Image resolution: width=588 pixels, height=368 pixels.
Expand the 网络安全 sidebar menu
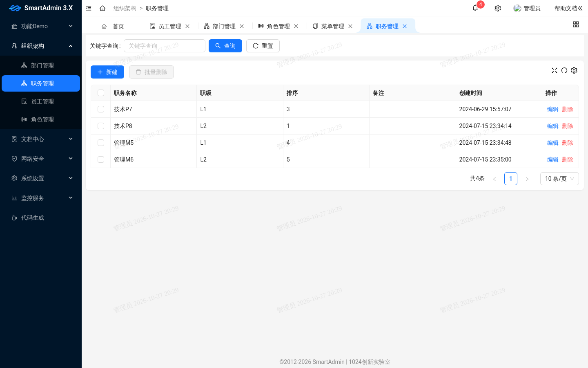point(41,159)
